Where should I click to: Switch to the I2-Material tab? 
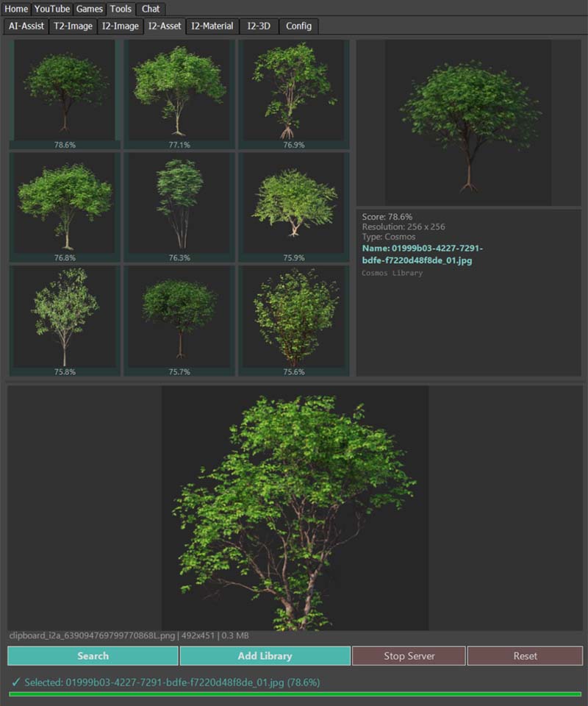(211, 26)
